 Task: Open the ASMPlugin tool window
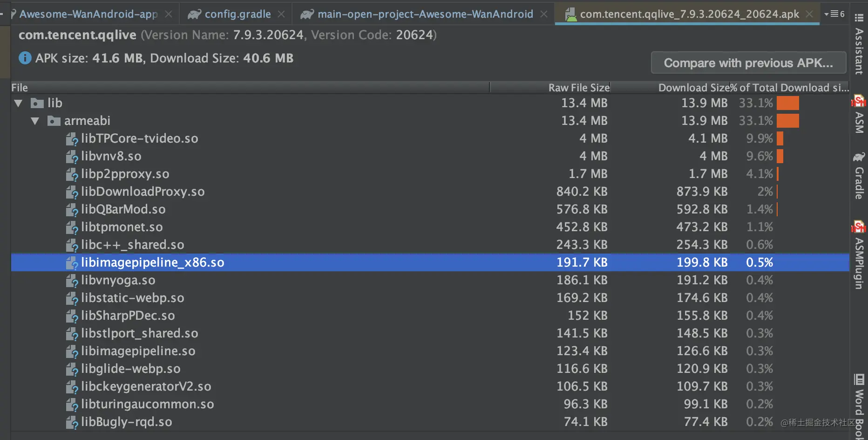[859, 254]
